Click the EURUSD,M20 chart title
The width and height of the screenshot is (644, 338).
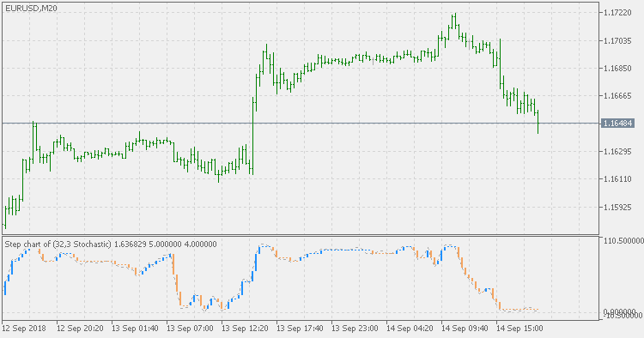31,8
